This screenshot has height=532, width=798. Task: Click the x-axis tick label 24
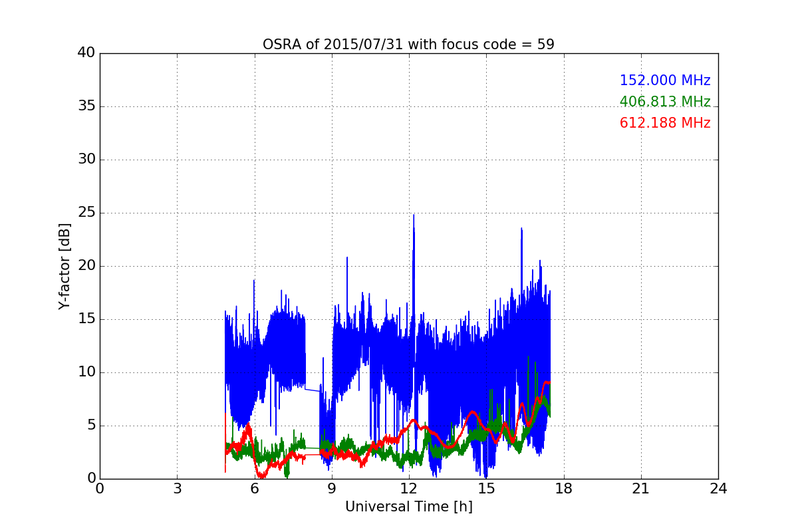[718, 489]
